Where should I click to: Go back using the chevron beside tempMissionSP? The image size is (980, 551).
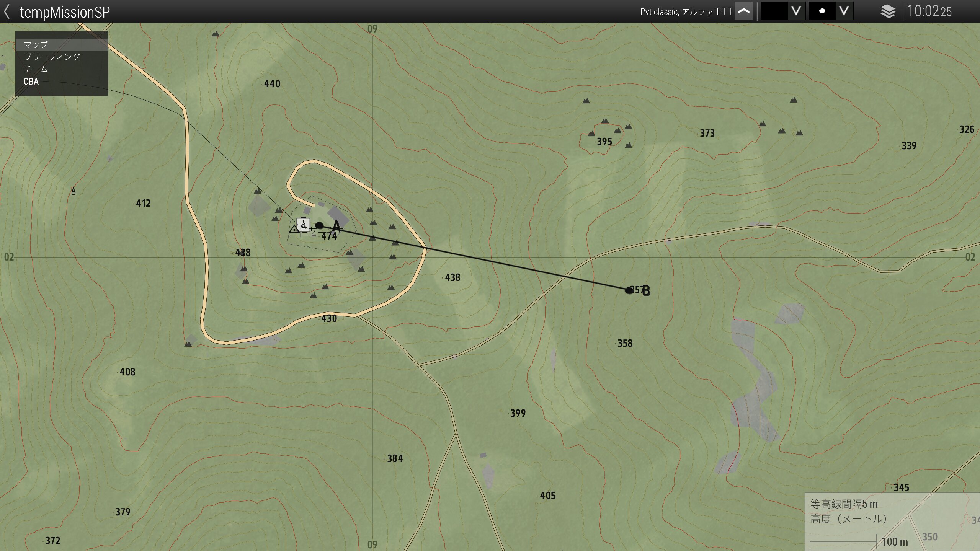click(x=7, y=11)
